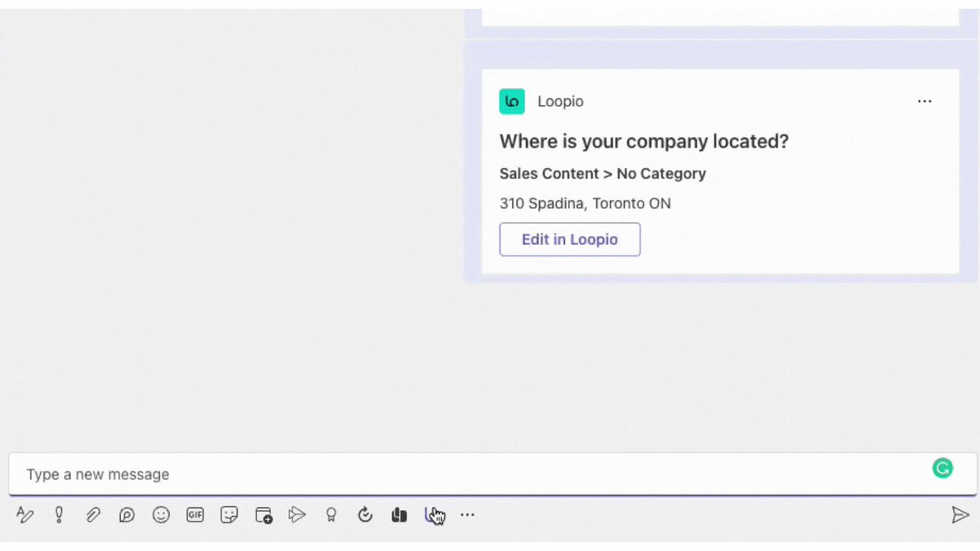
Task: Click into the Type a new message field
Action: click(493, 474)
